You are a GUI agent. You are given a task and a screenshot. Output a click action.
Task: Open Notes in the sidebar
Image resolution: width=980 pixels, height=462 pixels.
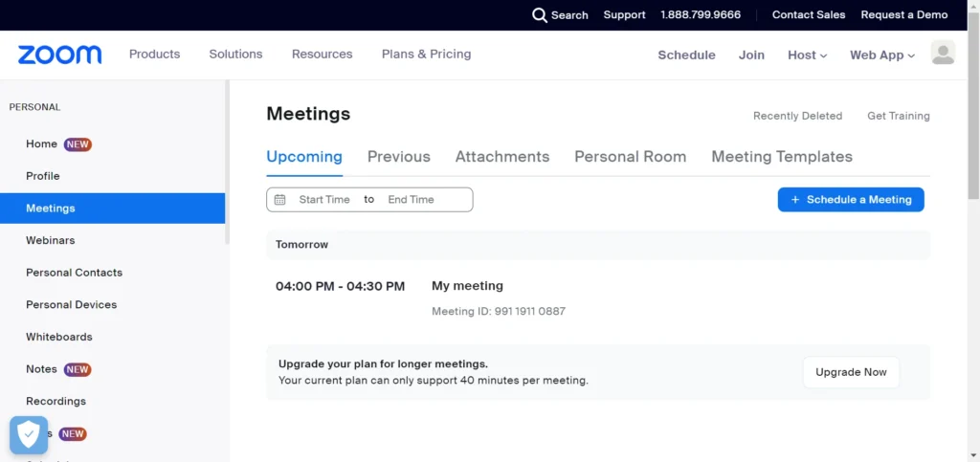[x=41, y=369]
